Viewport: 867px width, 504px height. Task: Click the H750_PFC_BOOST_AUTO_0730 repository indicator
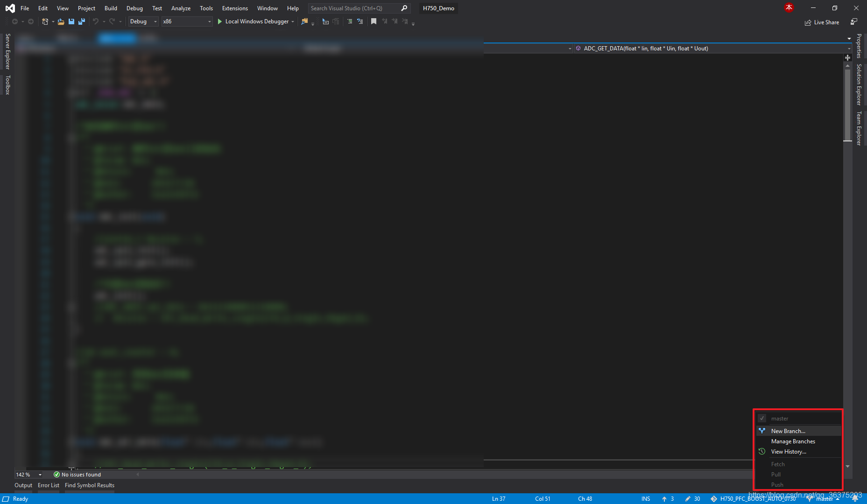753,499
